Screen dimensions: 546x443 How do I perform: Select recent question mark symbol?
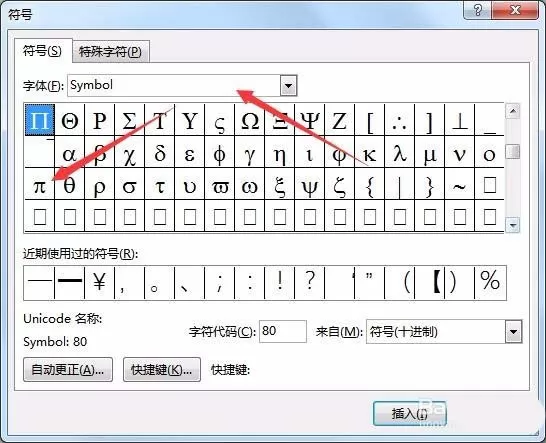tap(310, 282)
